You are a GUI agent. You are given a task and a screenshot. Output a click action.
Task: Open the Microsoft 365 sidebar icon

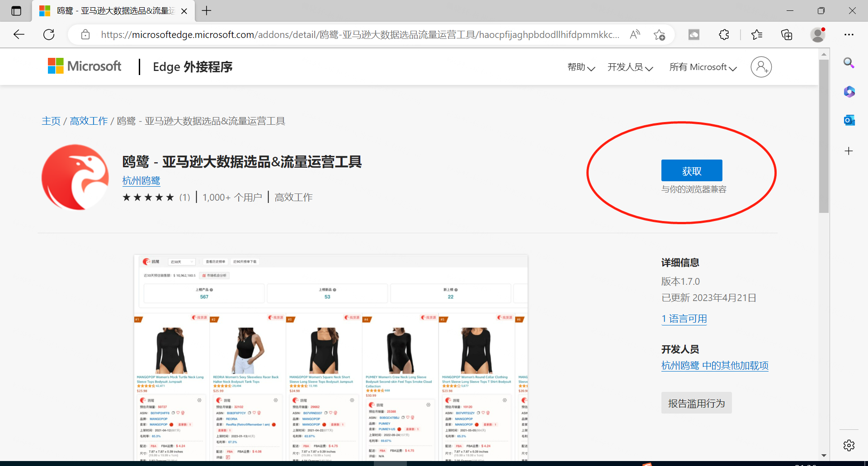click(x=849, y=92)
